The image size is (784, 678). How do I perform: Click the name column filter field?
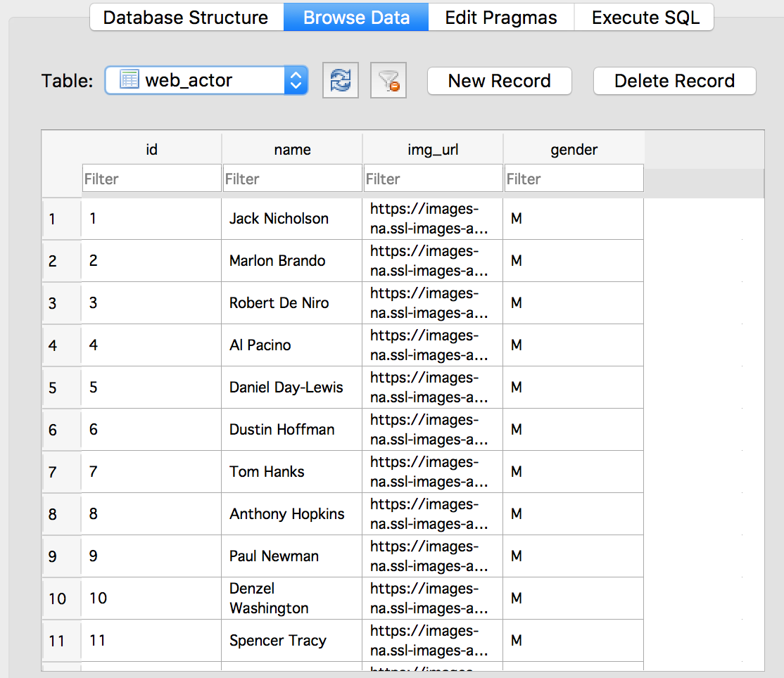(x=292, y=179)
